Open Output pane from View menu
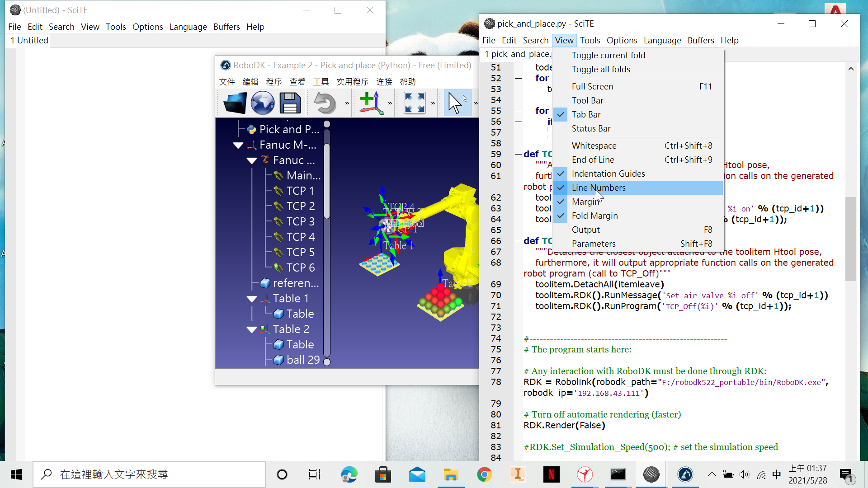868x488 pixels. 638,230
